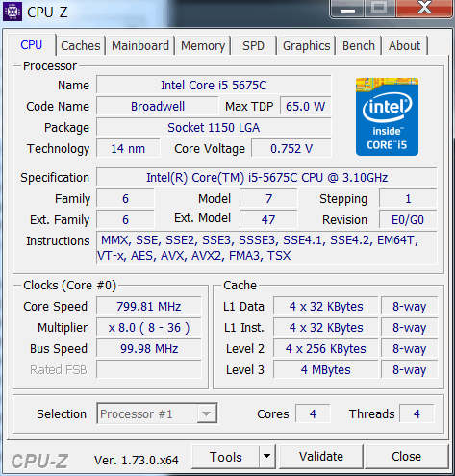The width and height of the screenshot is (455, 476).
Task: Click the Multiplier value x 8.0 ( 8 - 36 )
Action: pyautogui.click(x=149, y=328)
